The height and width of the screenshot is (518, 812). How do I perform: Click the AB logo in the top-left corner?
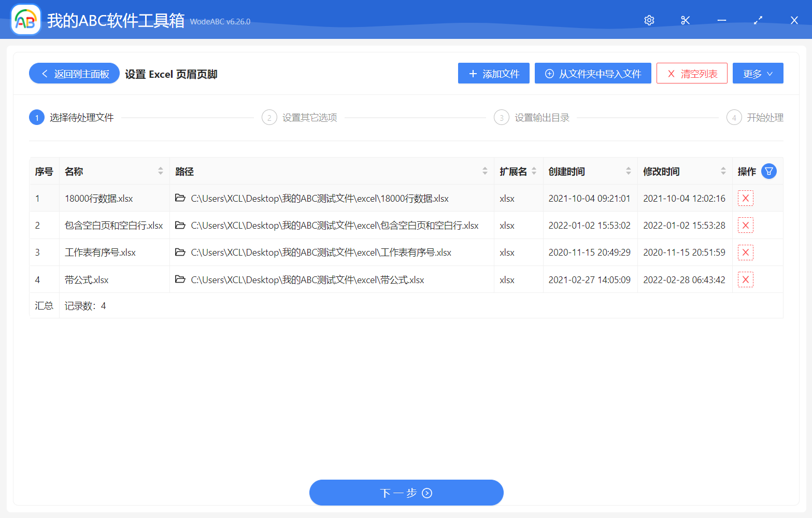point(25,19)
